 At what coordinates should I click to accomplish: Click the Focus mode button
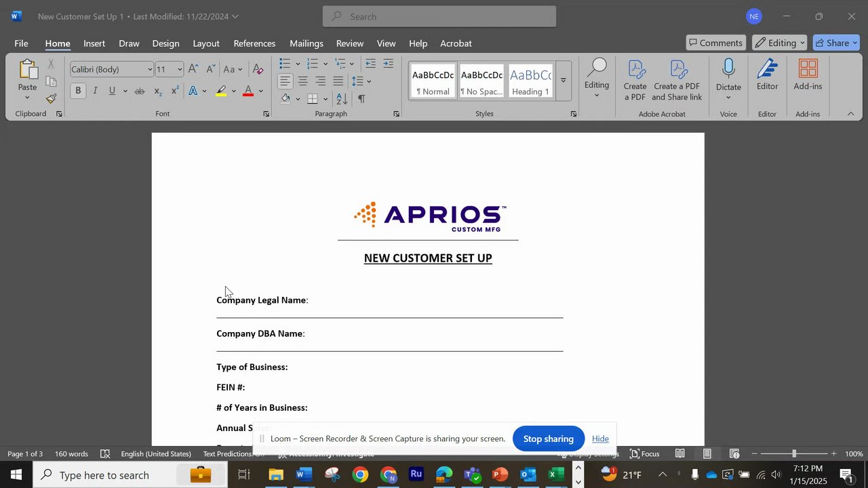tap(645, 454)
